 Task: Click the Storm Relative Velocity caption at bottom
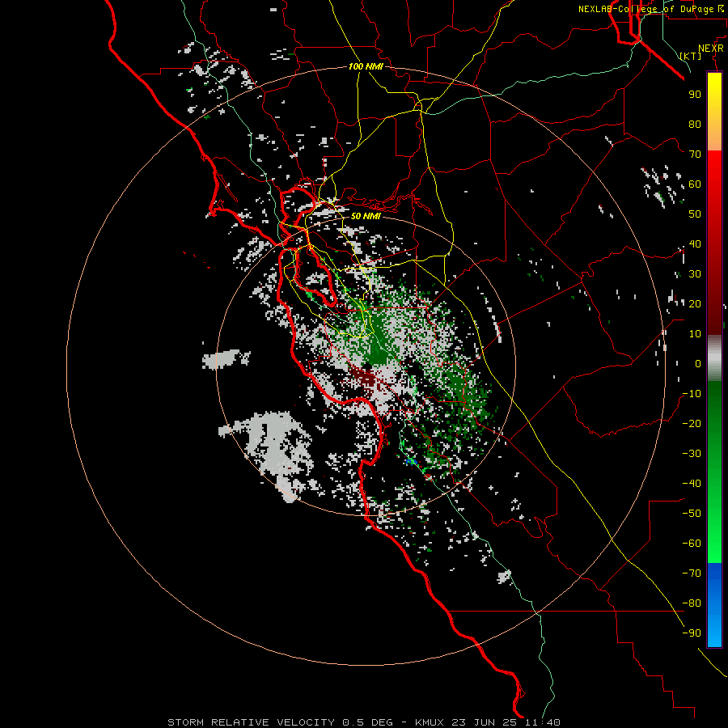point(363,722)
